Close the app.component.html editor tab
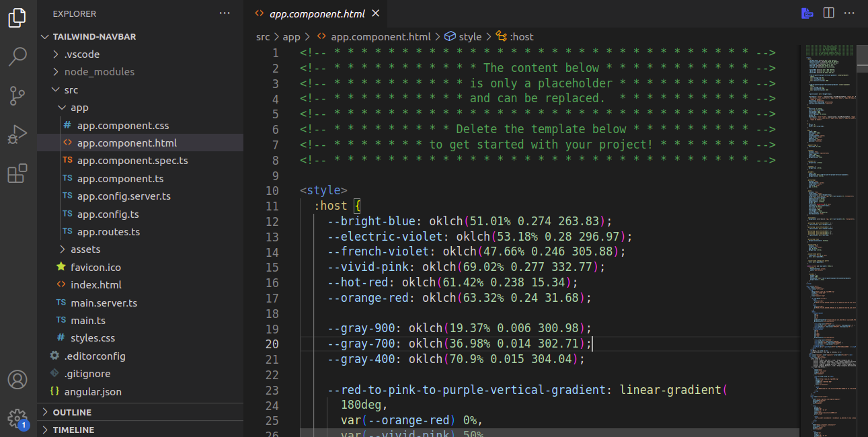The image size is (868, 437). click(x=375, y=13)
